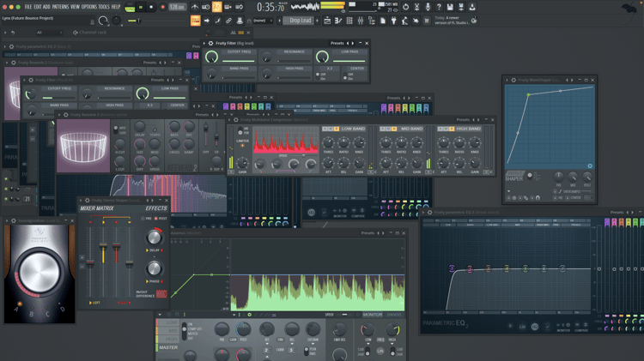The image size is (644, 361).
Task: Click the stop playback button
Action: pyautogui.click(x=152, y=7)
